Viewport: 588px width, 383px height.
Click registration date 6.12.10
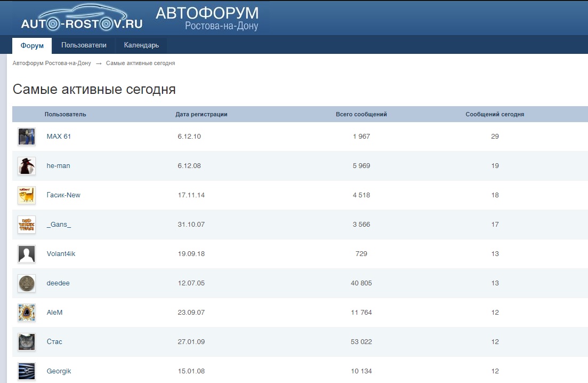(189, 137)
